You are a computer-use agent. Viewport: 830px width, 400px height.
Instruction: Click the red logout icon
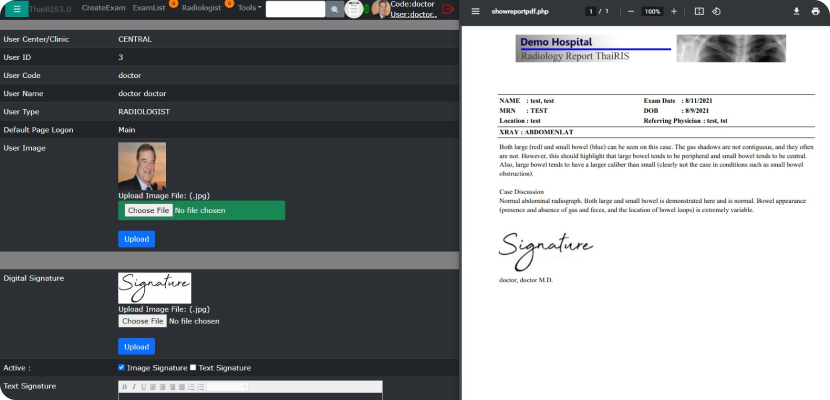447,9
